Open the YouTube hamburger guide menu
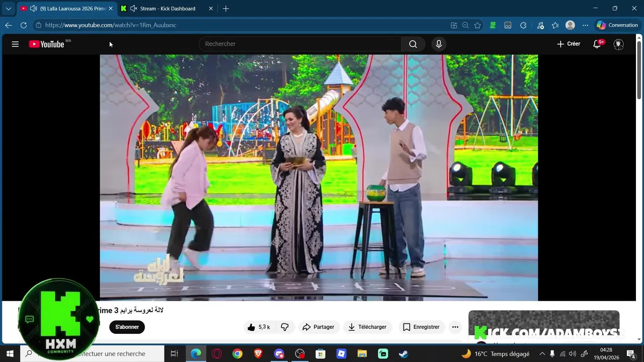 tap(15, 44)
